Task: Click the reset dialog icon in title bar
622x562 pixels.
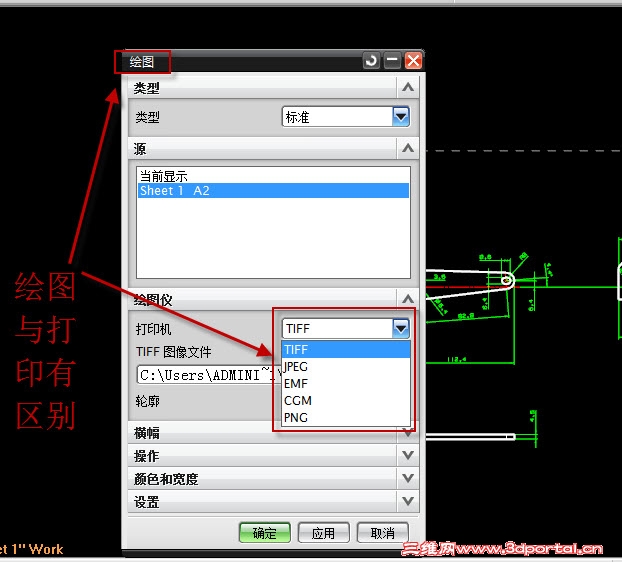Action: 371,61
